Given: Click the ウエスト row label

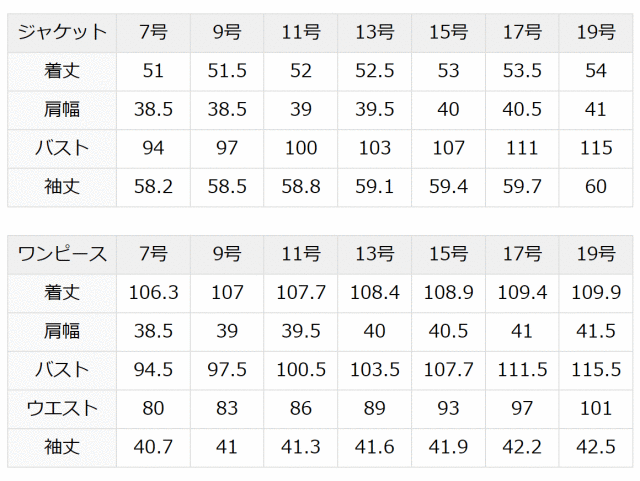Looking at the screenshot, I should click(x=62, y=408).
